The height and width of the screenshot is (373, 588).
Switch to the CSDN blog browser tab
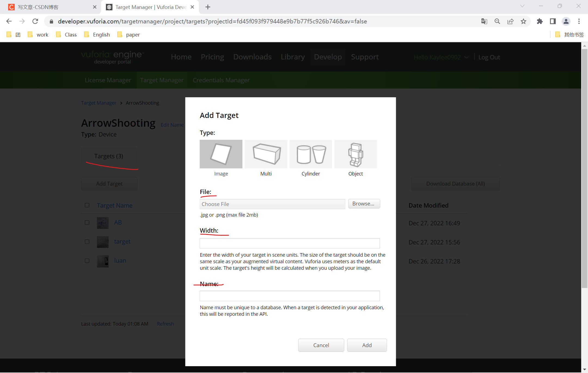50,7
